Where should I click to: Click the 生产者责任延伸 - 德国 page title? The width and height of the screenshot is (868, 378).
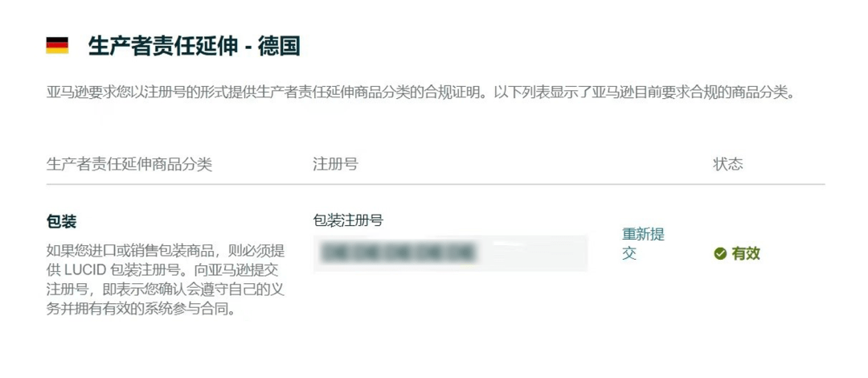point(194,46)
